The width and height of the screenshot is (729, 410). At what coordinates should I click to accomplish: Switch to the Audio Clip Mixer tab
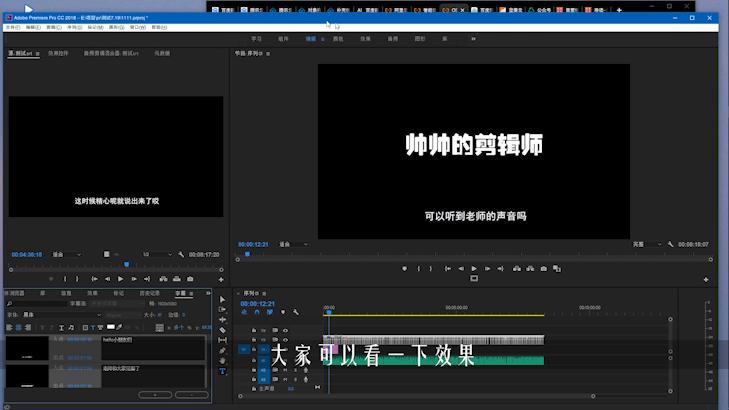(x=111, y=53)
